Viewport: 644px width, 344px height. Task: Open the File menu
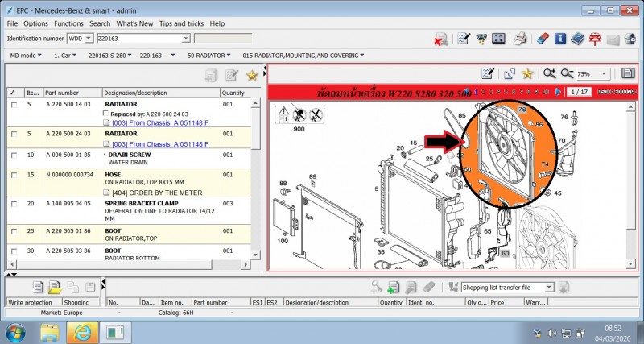[x=12, y=23]
